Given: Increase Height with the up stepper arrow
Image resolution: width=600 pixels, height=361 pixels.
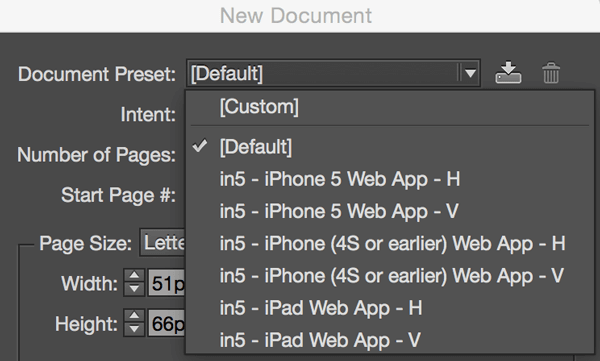Looking at the screenshot, I should coord(134,316).
